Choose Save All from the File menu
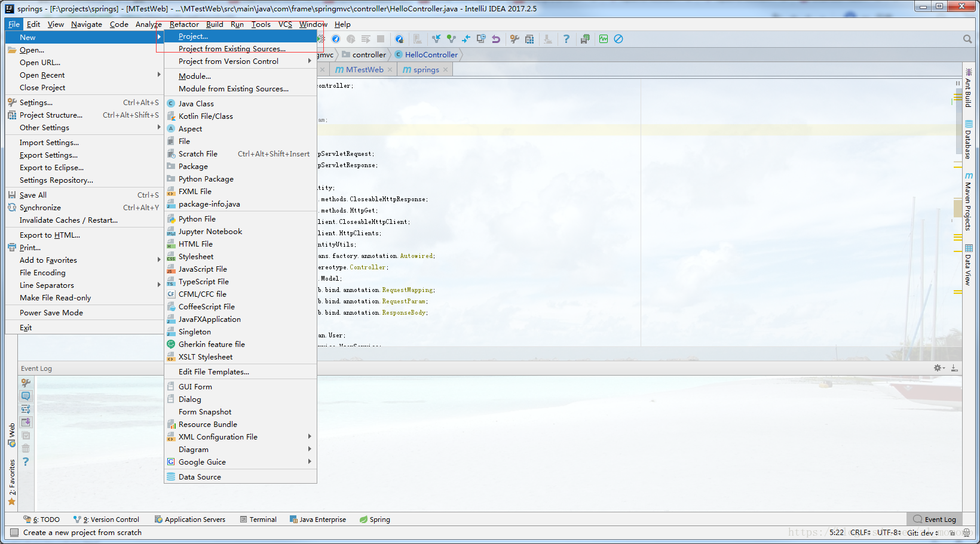The width and height of the screenshot is (980, 544). pos(84,195)
